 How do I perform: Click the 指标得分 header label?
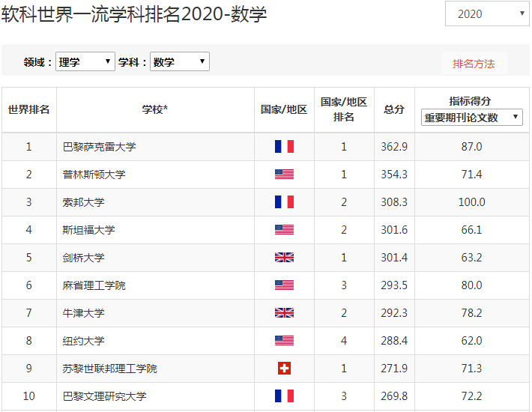(x=470, y=100)
